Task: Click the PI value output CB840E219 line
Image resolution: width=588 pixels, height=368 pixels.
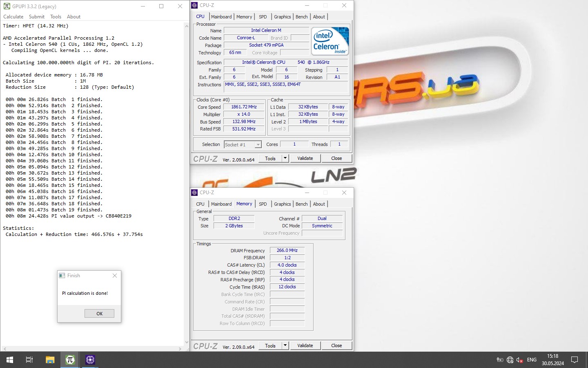Action: click(x=69, y=216)
